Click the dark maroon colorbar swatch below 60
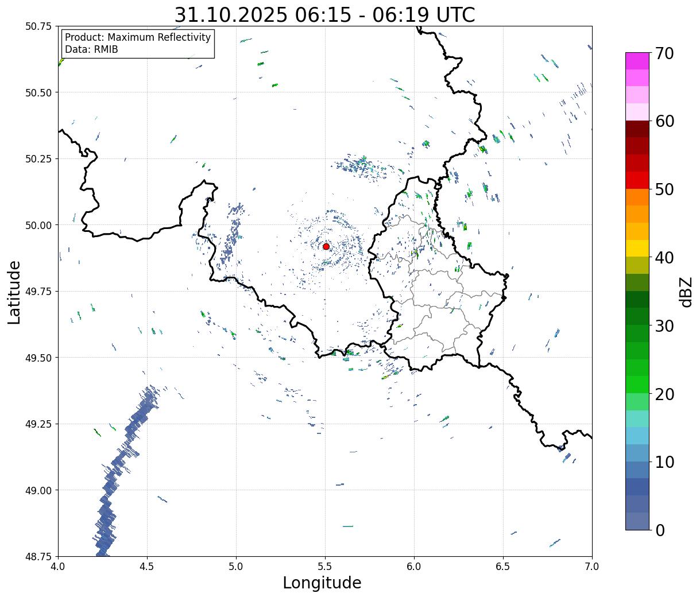Image resolution: width=700 pixels, height=597 pixels. point(637,129)
